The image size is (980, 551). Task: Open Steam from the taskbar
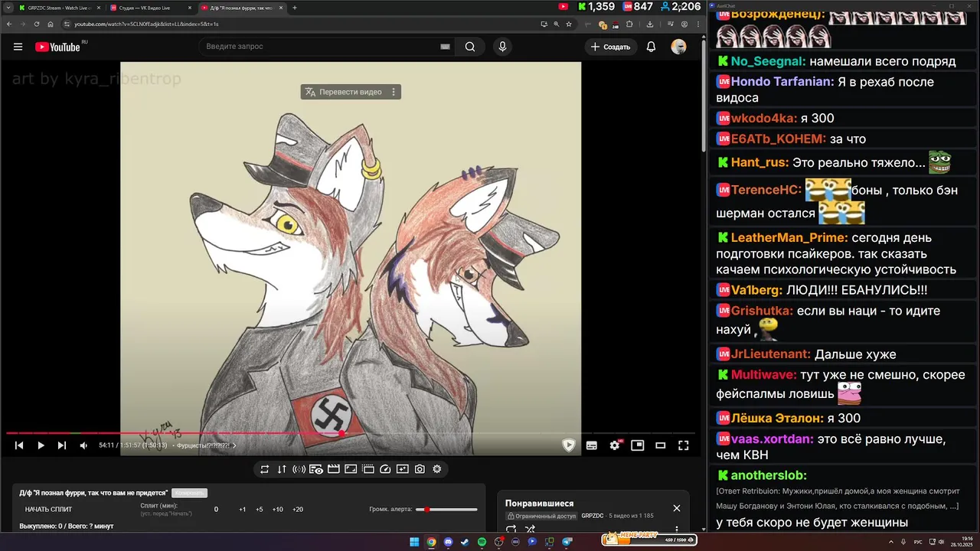(x=465, y=542)
